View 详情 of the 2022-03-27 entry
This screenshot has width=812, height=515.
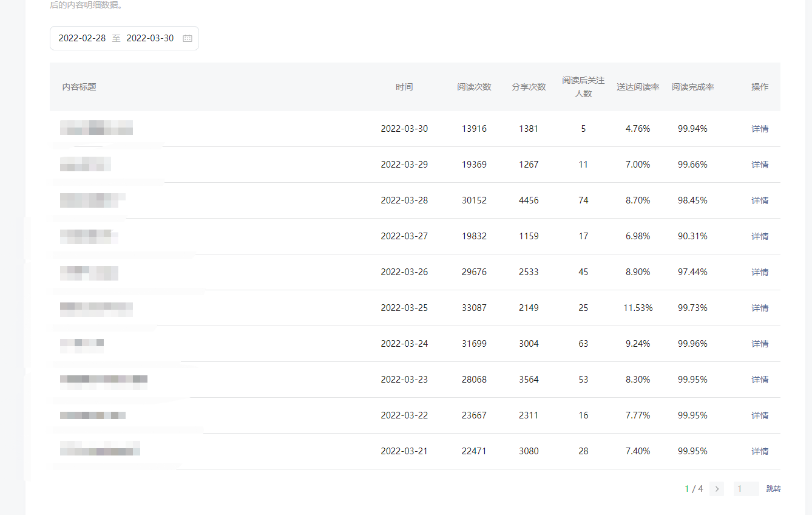pyautogui.click(x=760, y=236)
